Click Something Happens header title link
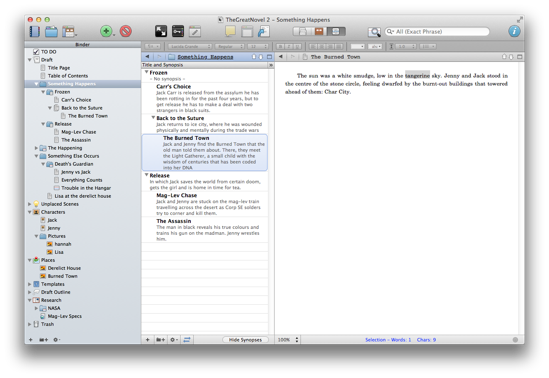The width and height of the screenshot is (549, 378). point(205,57)
